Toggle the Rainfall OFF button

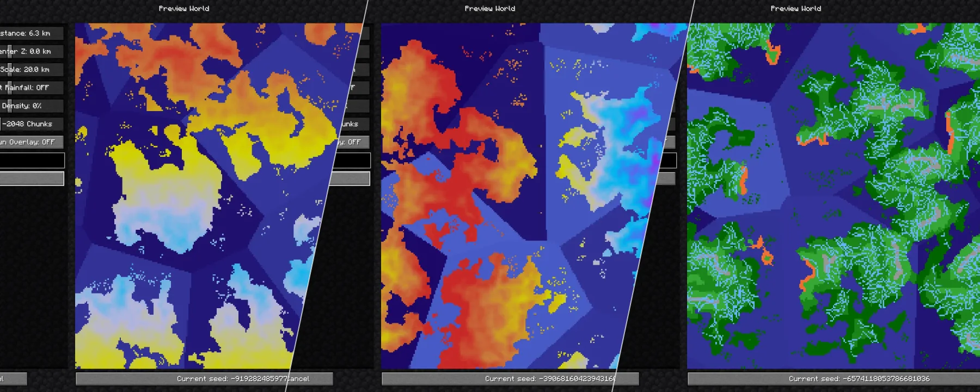[32, 88]
